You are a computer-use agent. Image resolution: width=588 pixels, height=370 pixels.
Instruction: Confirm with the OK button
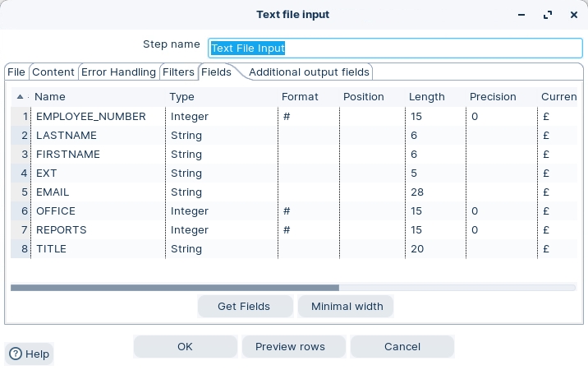(x=185, y=346)
